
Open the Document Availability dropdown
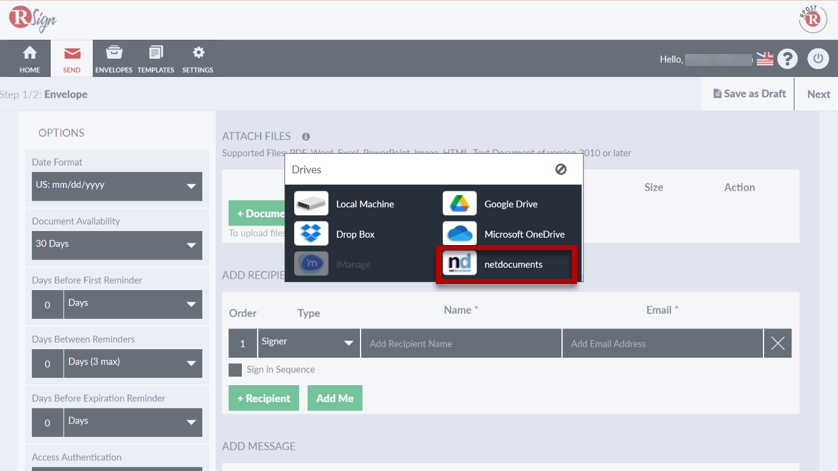117,245
